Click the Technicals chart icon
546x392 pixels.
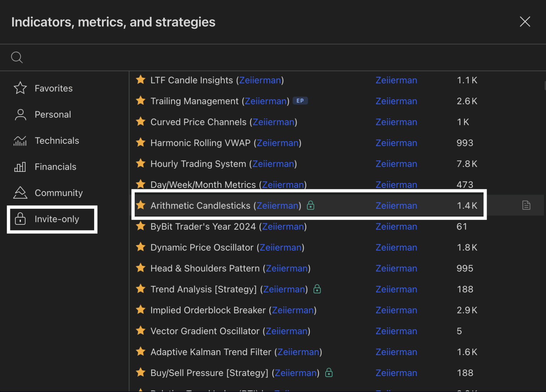(x=20, y=141)
